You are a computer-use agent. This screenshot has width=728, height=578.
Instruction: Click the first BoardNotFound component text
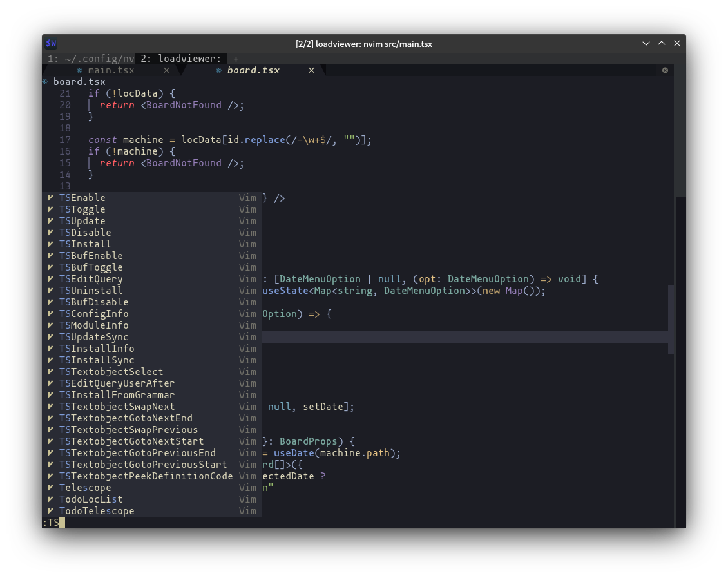184,105
